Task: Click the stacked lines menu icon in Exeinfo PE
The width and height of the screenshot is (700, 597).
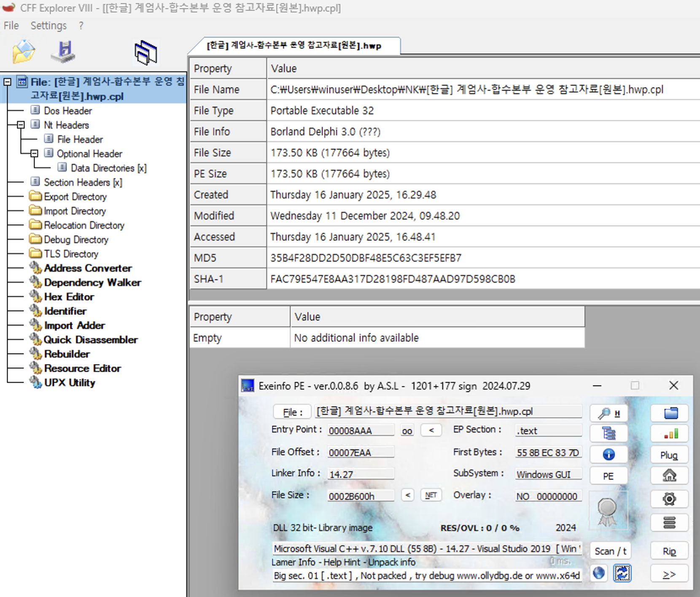Action: (x=670, y=523)
